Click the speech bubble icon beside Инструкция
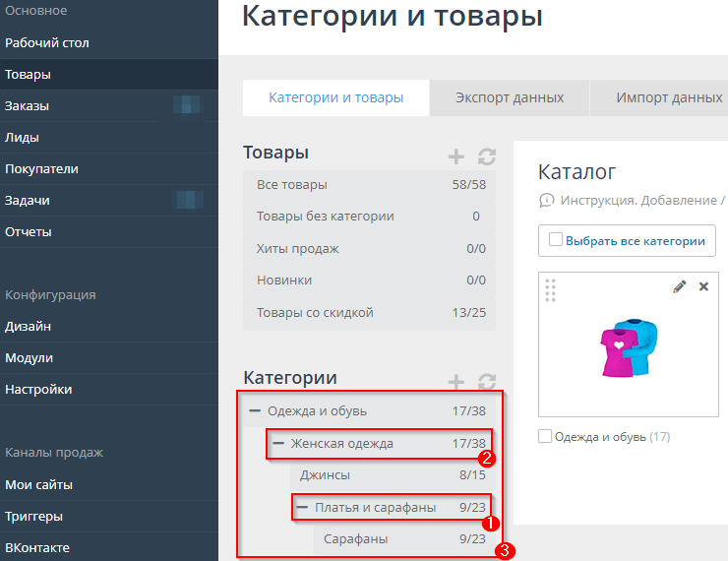This screenshot has width=728, height=561. pyautogui.click(x=546, y=201)
